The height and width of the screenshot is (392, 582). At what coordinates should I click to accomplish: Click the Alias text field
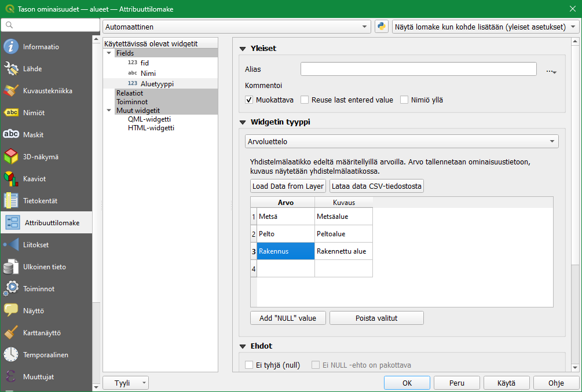[x=418, y=69]
